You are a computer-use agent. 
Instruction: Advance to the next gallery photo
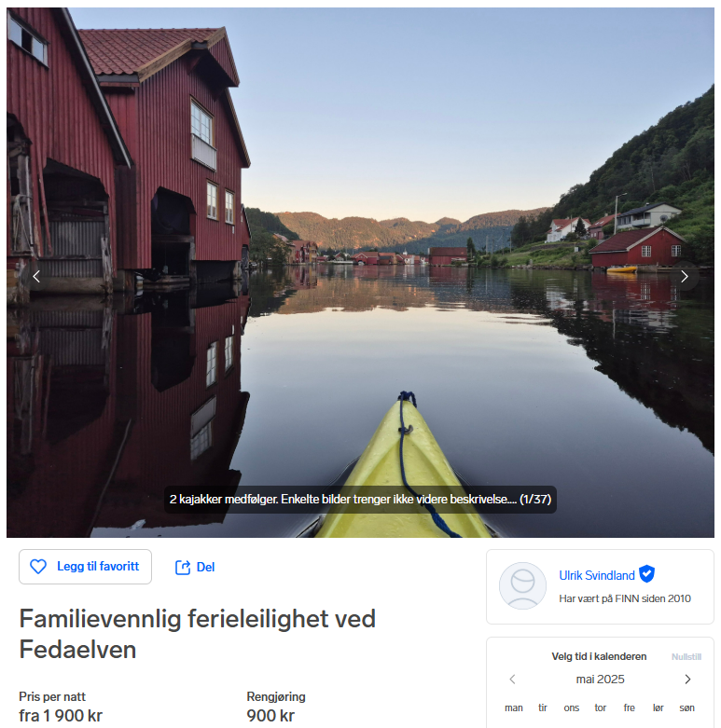coord(685,276)
